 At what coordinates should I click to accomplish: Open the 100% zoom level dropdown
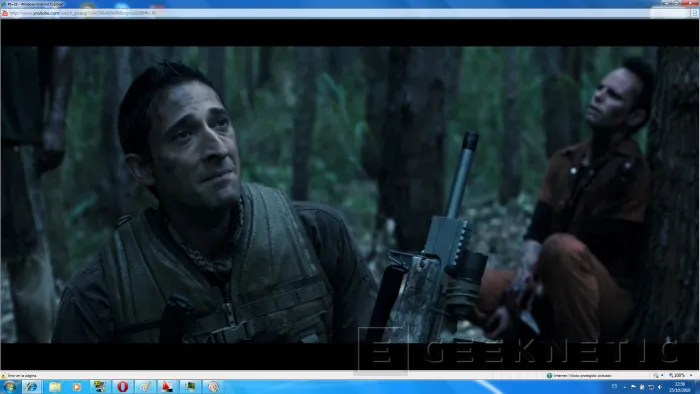[680, 375]
